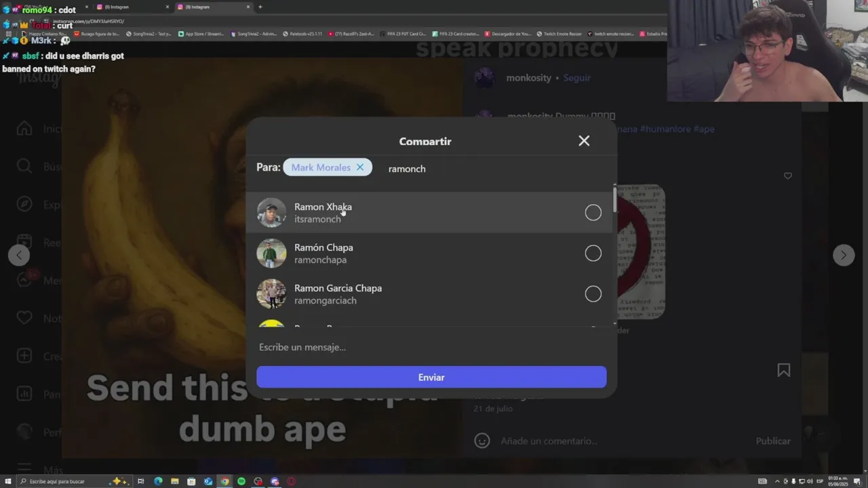
Task: Open the #ape hashtag
Action: tap(704, 129)
